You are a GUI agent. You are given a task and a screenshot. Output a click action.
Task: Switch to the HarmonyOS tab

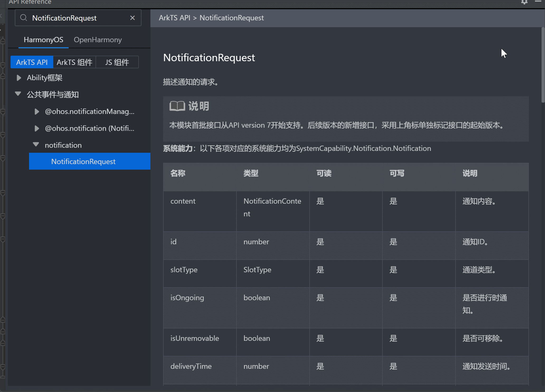point(44,40)
